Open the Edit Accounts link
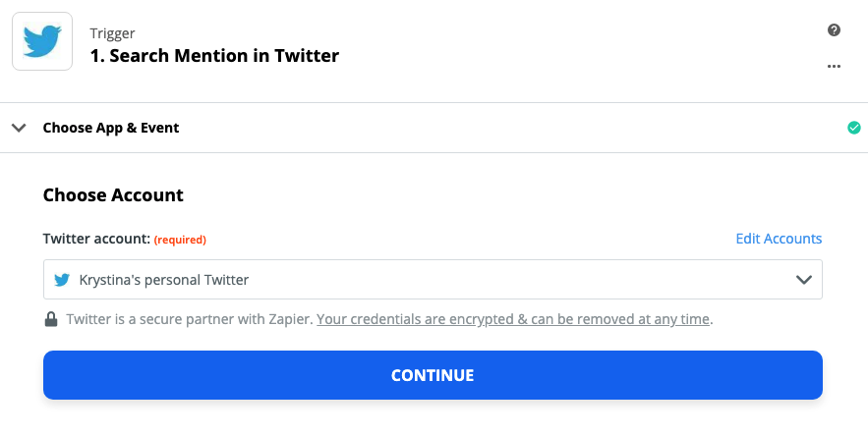The image size is (868, 435). click(x=779, y=239)
